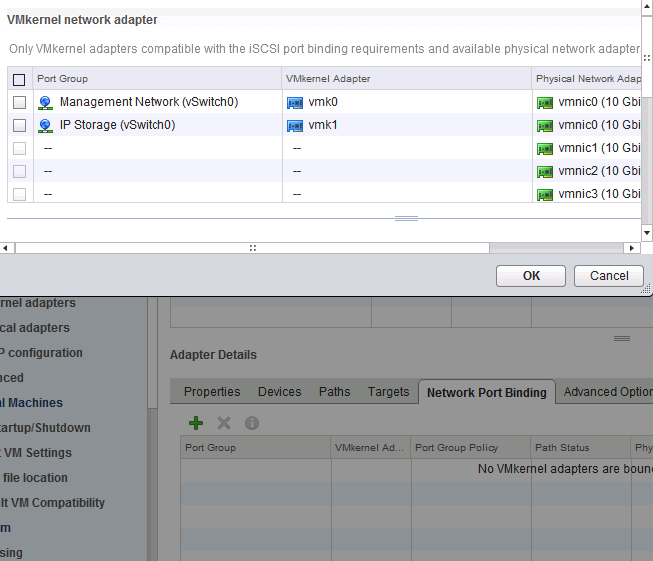Sort bindings by Port Group Policy column

[471, 448]
